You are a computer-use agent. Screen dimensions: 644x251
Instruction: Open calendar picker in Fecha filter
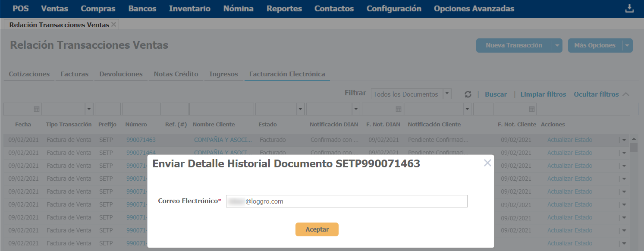point(37,109)
